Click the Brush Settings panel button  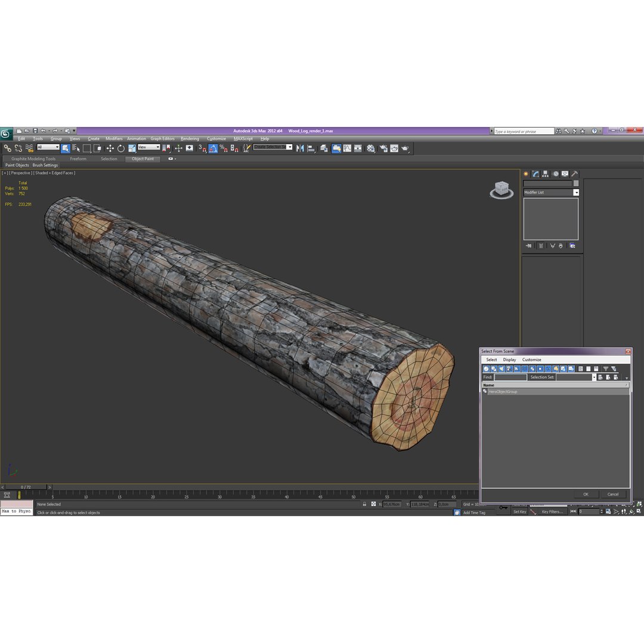[x=45, y=165]
